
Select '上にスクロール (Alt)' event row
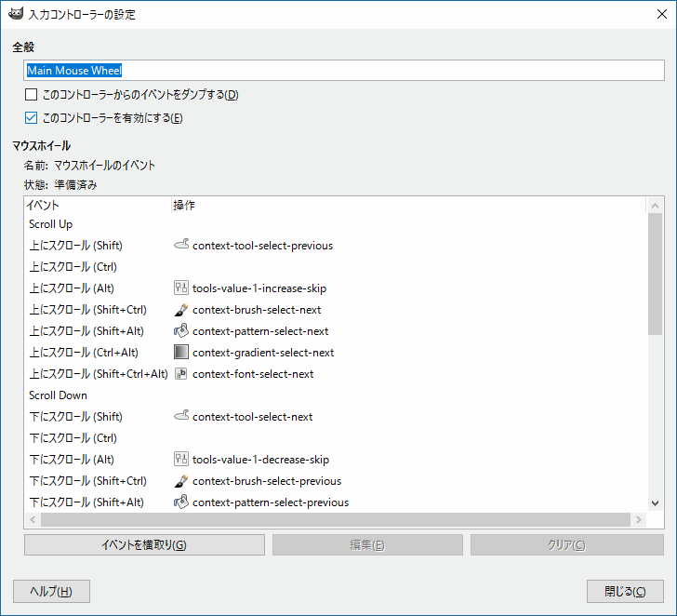[336, 288]
